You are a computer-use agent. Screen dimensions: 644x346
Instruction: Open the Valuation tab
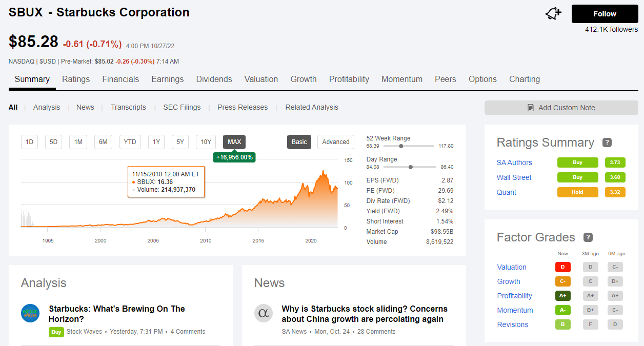pyautogui.click(x=261, y=79)
